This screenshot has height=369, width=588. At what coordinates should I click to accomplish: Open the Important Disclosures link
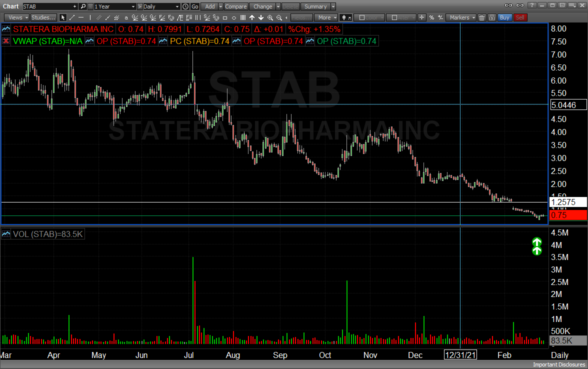pyautogui.click(x=559, y=364)
